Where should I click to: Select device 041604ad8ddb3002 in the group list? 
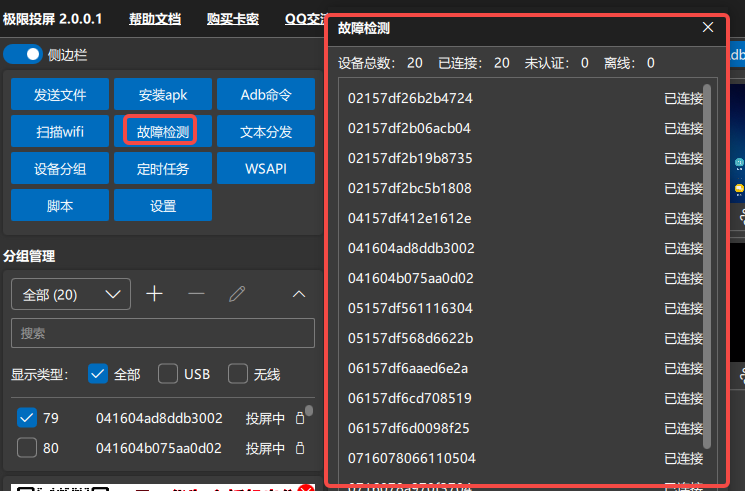click(x=159, y=418)
